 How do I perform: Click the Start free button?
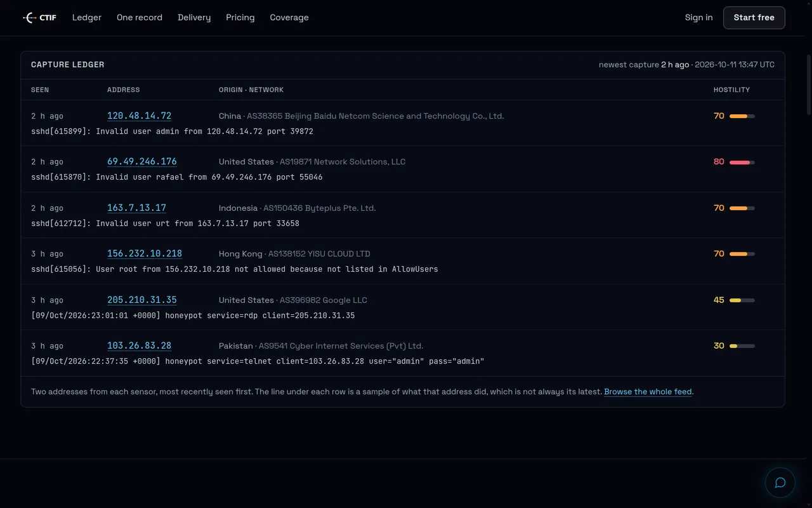(x=754, y=18)
